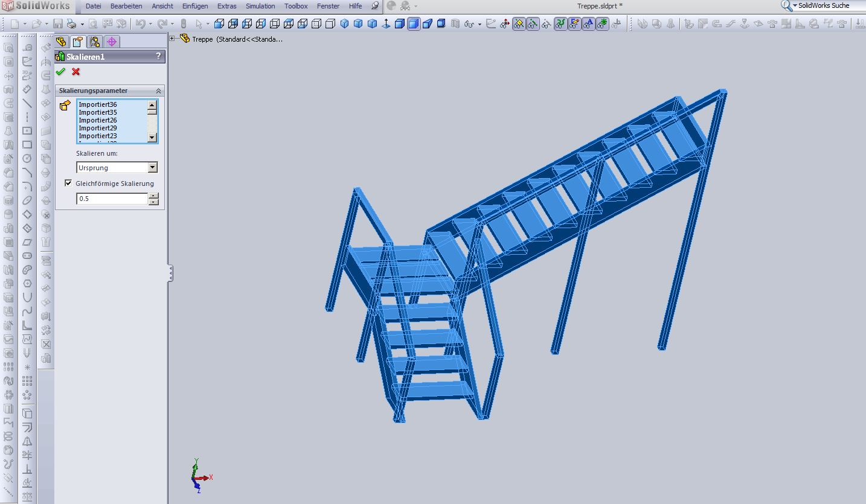Open the dropdown arrow next to Open

pos(45,24)
